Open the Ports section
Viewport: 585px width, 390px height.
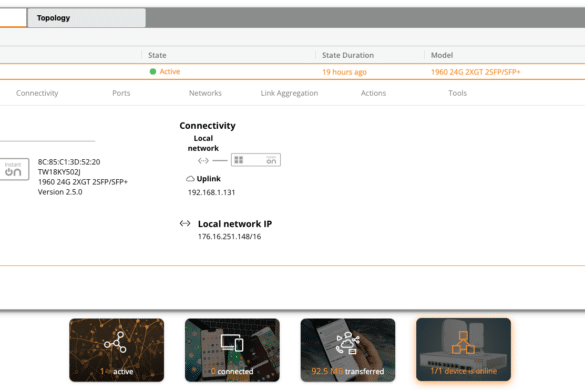click(x=121, y=93)
